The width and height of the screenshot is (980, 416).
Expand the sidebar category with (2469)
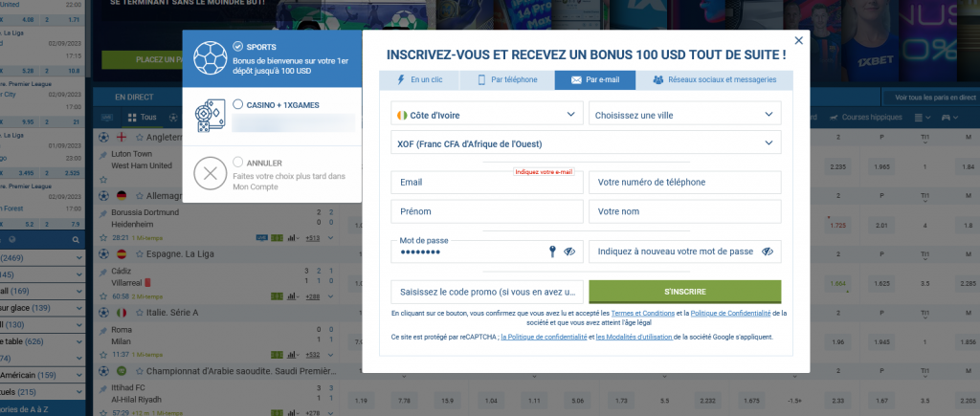pos(42,258)
